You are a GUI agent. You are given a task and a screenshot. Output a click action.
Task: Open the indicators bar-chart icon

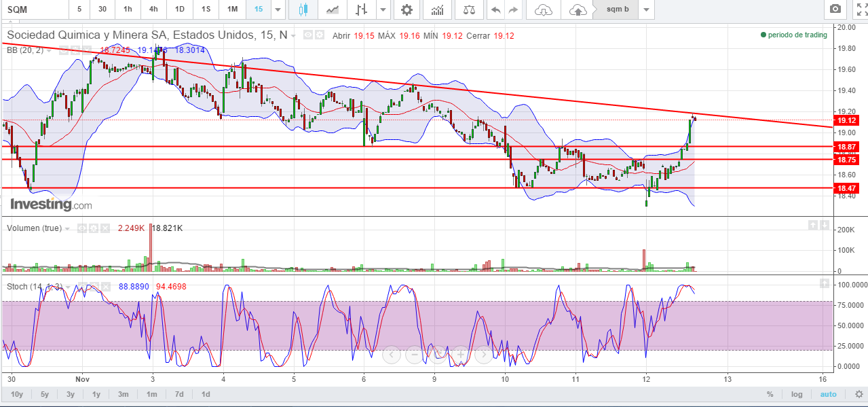[x=438, y=10]
